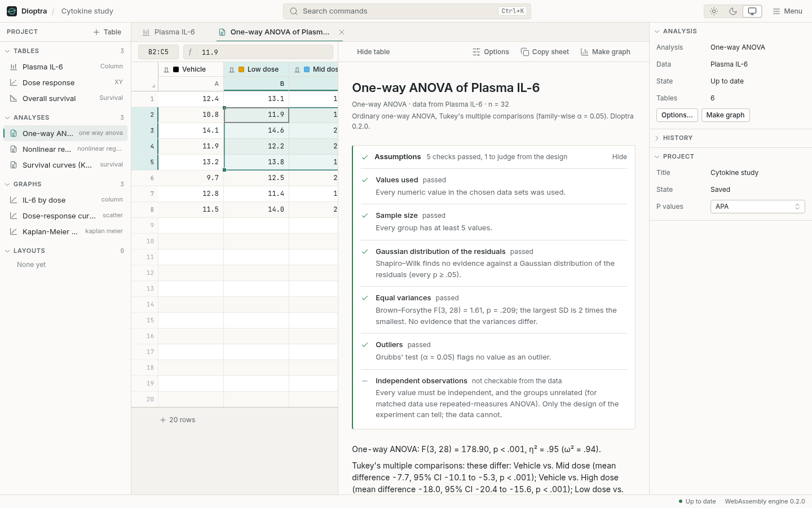Click the B2:C5 cell reference box
The width and height of the screenshot is (812, 508).
pos(158,52)
